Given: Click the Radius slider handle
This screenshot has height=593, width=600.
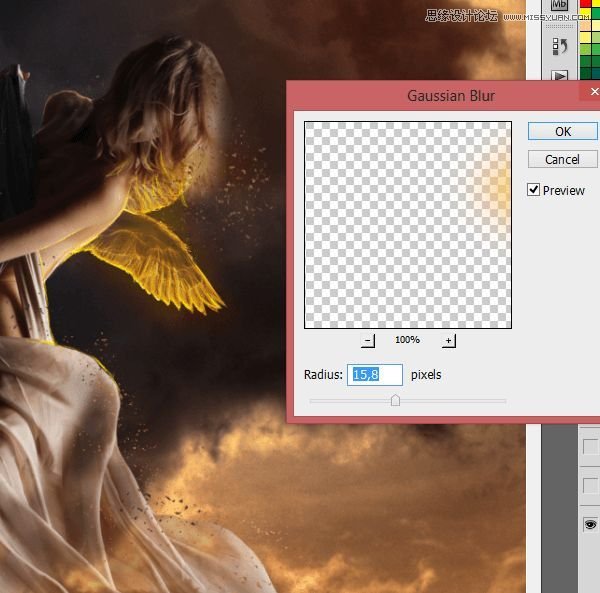Looking at the screenshot, I should pyautogui.click(x=395, y=400).
